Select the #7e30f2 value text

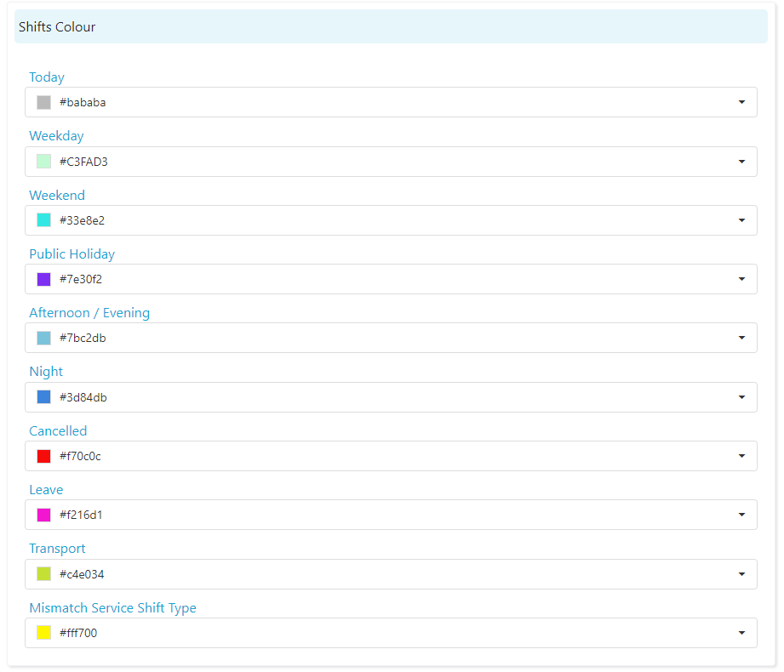[x=81, y=279]
